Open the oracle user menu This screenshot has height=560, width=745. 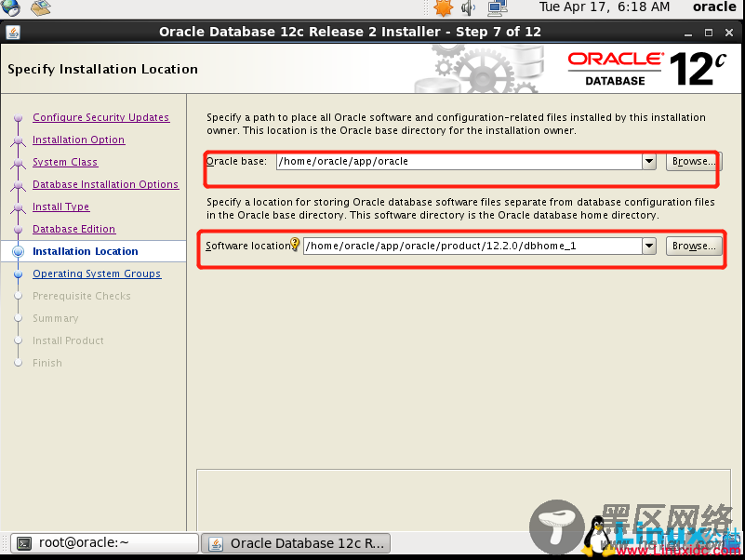point(714,7)
